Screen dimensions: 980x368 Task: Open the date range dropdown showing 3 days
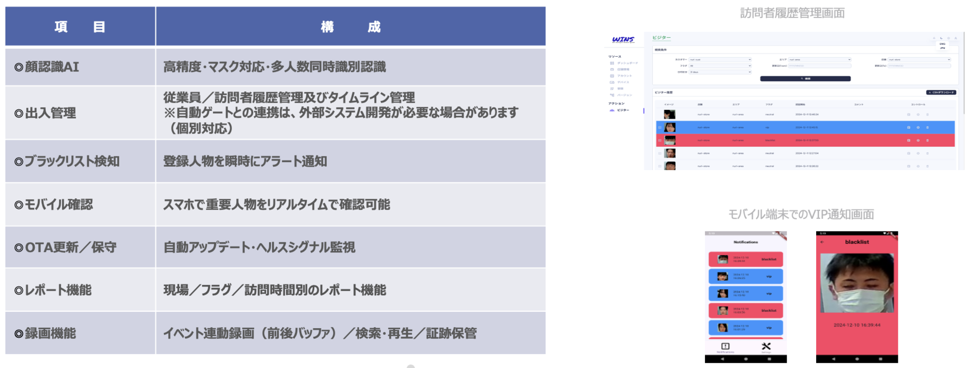[720, 72]
